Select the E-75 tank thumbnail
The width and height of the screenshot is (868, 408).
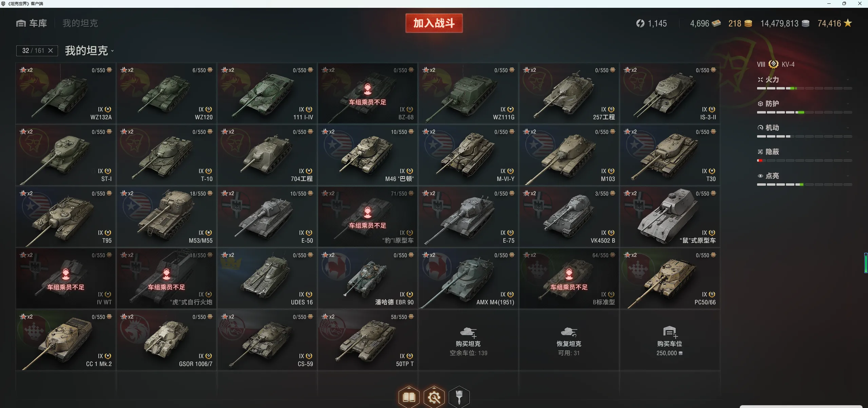pos(468,217)
